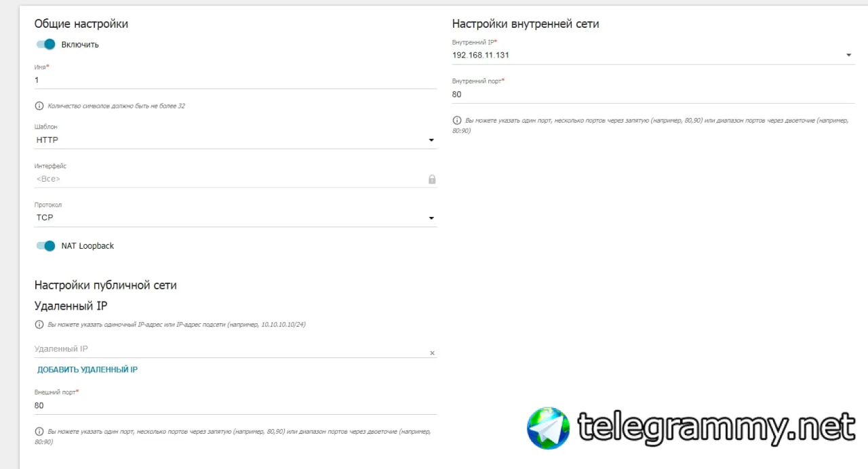Toggle the Включить switch
Screen dimensions: 868x469
[45, 45]
